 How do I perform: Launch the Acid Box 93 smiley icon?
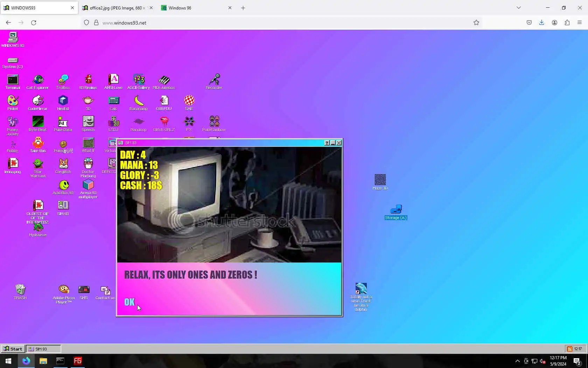63,187
